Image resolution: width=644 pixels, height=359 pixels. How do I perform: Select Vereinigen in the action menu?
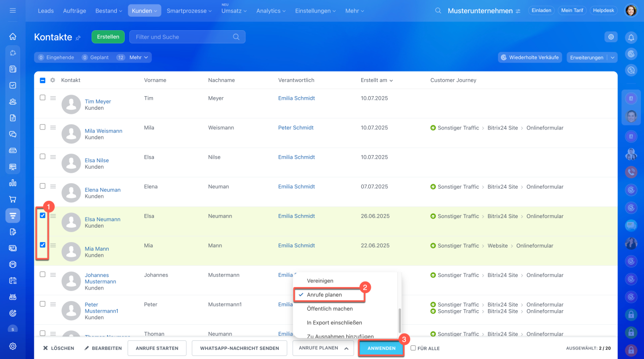[x=320, y=281]
